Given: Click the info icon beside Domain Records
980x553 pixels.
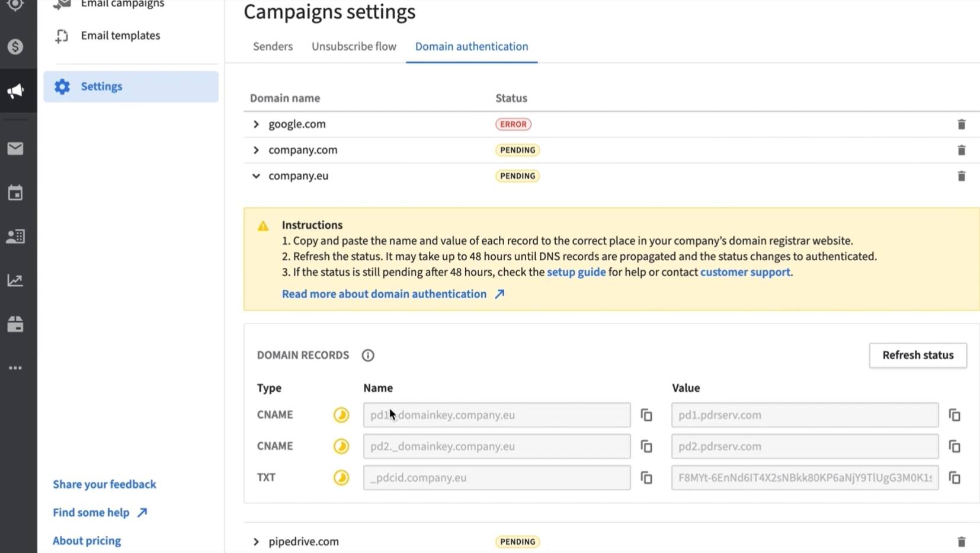Looking at the screenshot, I should 367,355.
